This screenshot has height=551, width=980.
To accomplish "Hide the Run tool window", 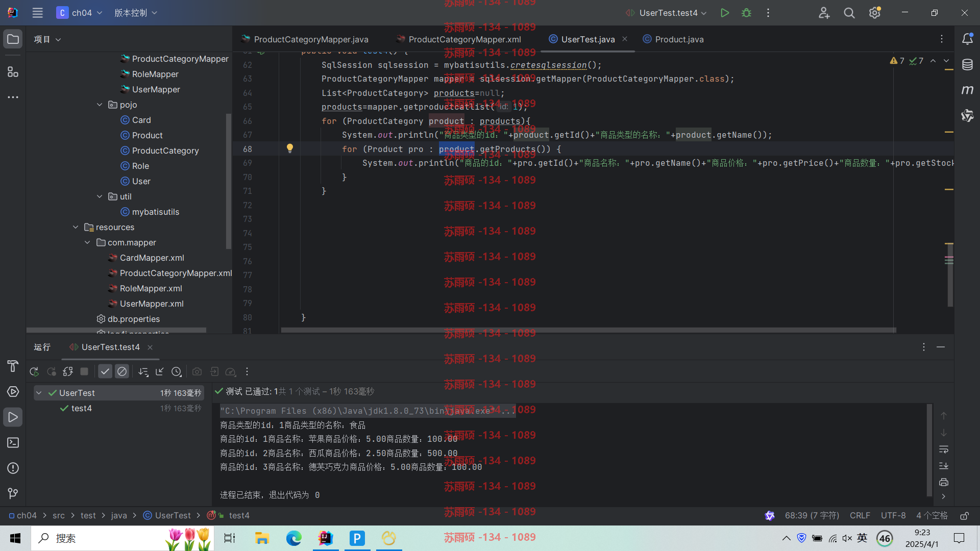I will pos(941,347).
